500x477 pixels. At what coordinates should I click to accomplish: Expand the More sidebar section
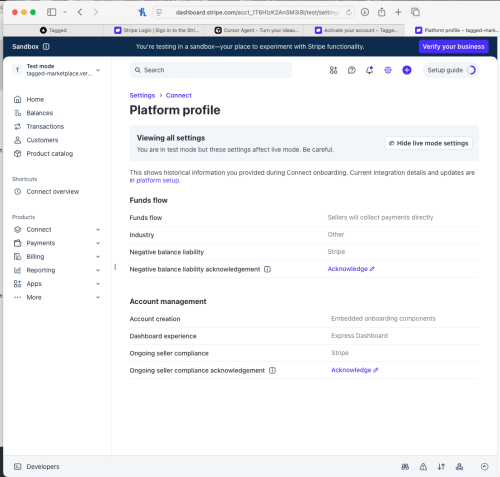[x=57, y=297]
